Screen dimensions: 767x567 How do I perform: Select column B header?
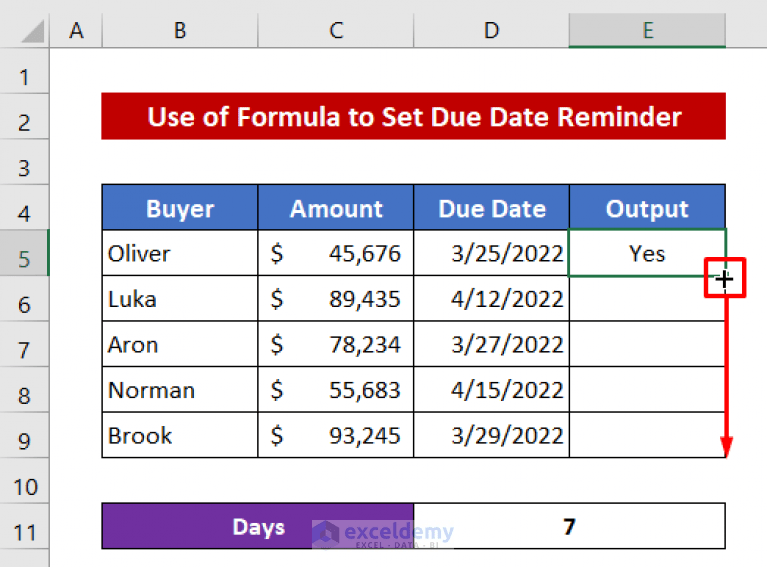pyautogui.click(x=179, y=32)
